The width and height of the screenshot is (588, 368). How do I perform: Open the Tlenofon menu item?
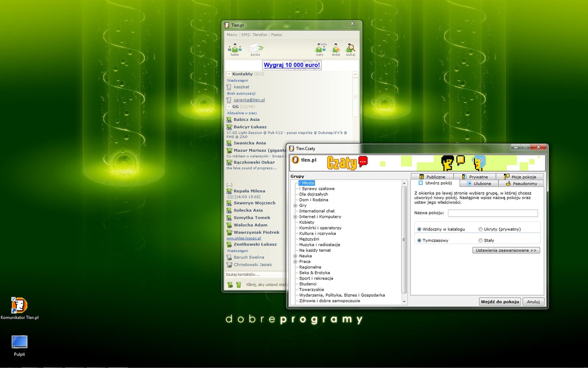coord(260,35)
